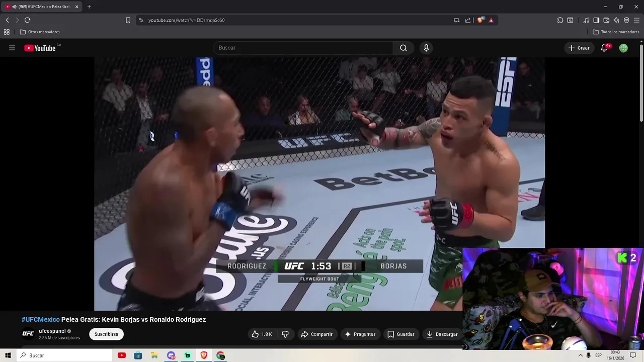644x362 pixels.
Task: Open Chrome from the taskbar
Action: 220,355
